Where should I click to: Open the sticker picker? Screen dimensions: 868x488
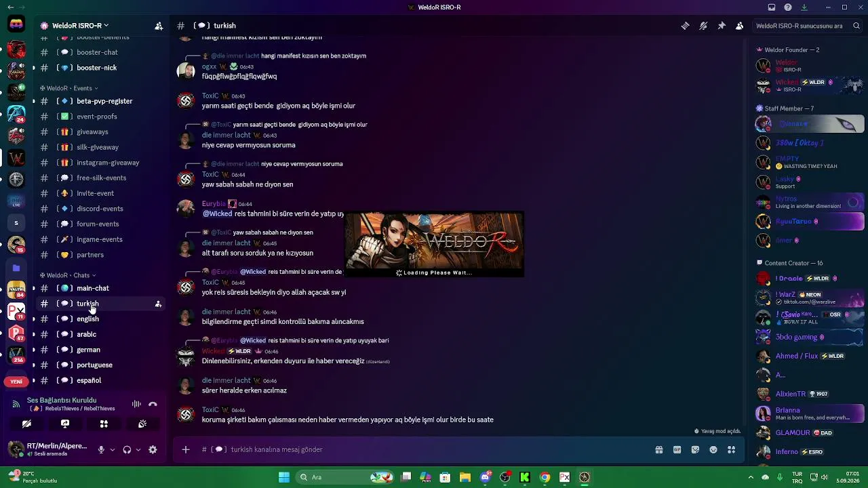pos(695,449)
